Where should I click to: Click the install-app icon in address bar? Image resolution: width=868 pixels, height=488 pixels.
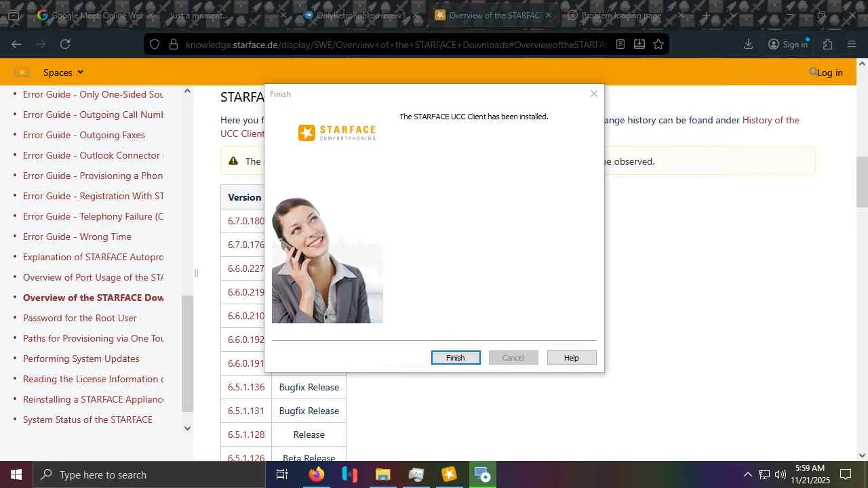pos(639,44)
